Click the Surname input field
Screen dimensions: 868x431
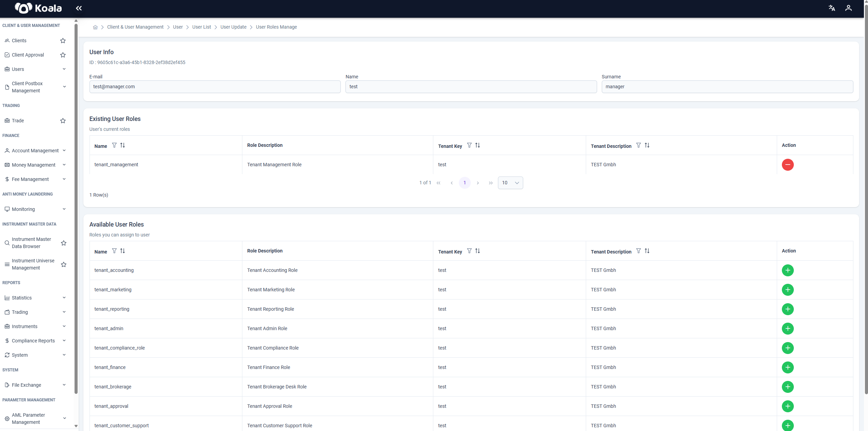727,87
